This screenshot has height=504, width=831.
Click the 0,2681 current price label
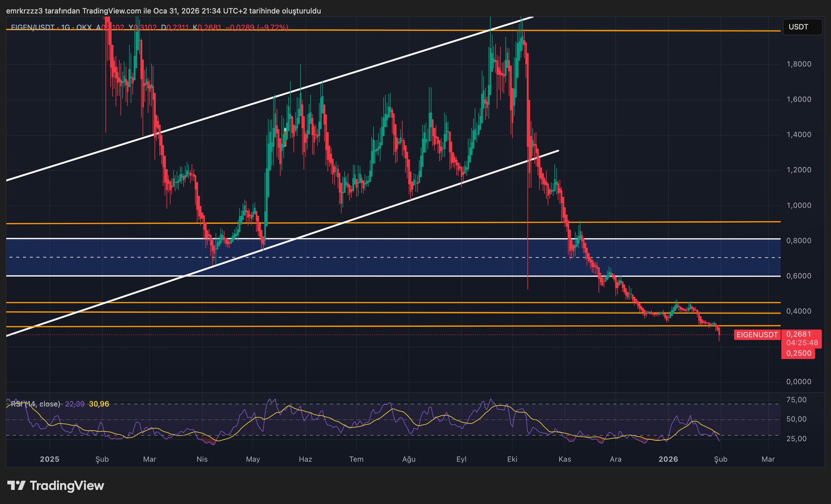click(x=798, y=334)
